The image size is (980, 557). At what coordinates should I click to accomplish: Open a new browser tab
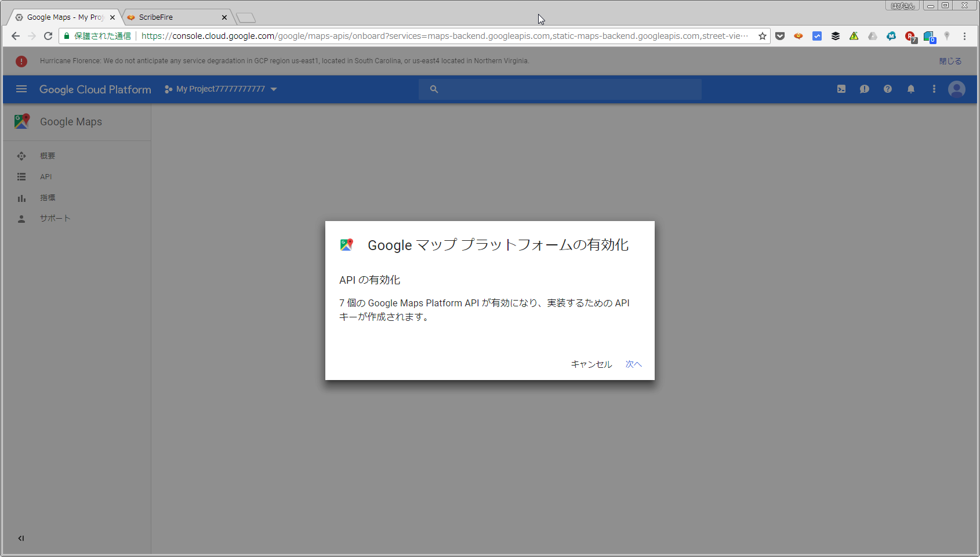tap(246, 18)
